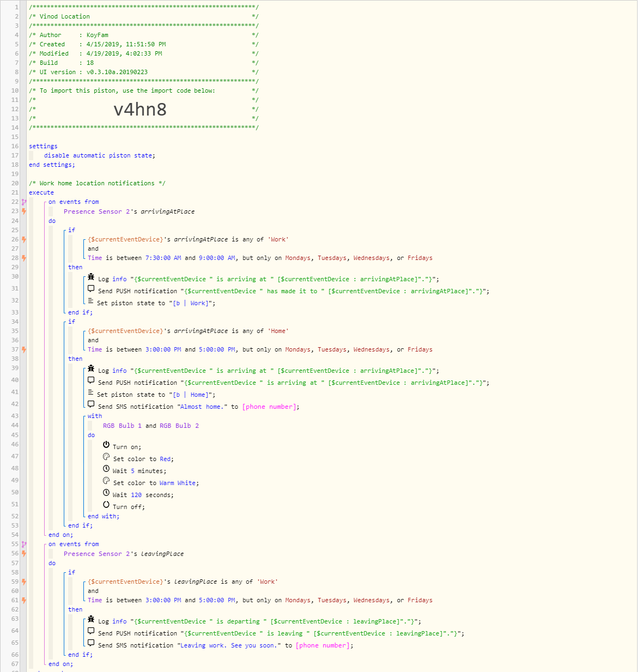
Task: Click the message icon for 'is leaving' PUSH
Action: click(x=91, y=631)
